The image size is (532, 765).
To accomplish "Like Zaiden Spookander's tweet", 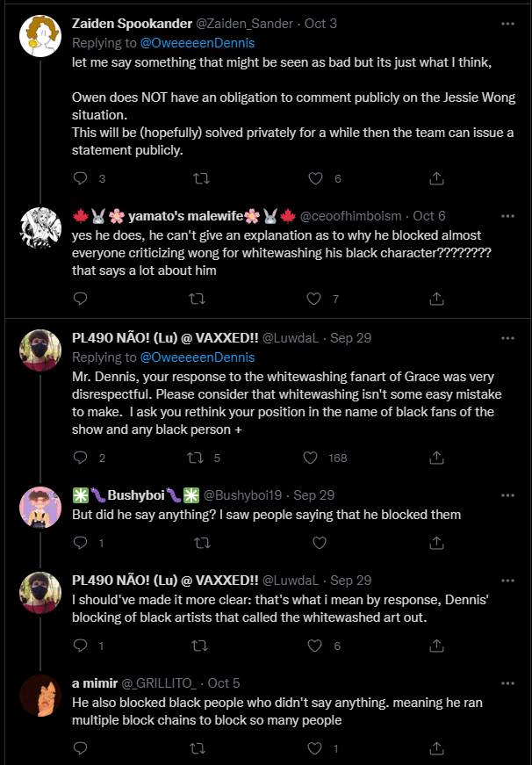I will [316, 178].
